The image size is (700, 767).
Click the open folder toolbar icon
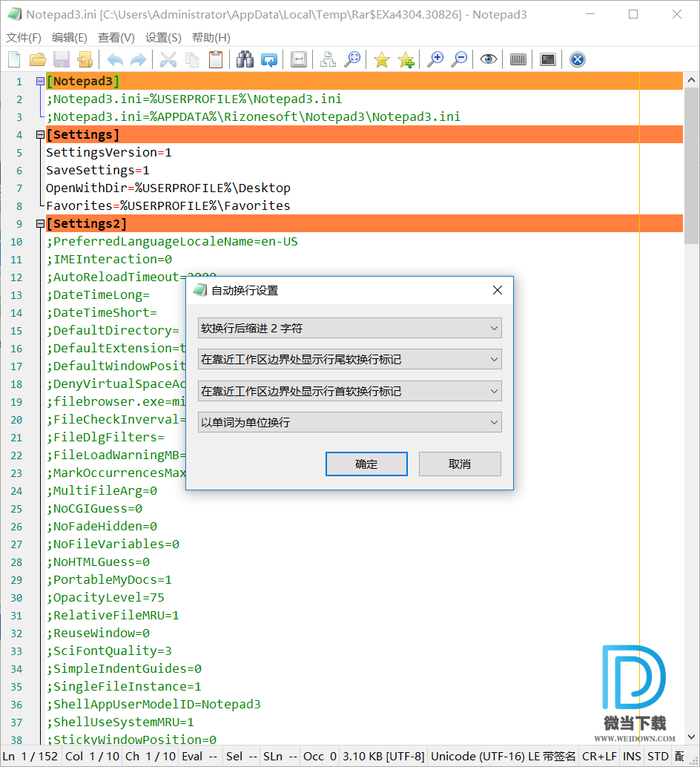[38, 59]
